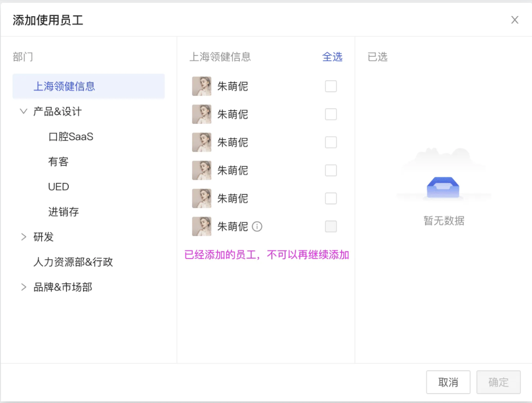Click the empty data inbox icon
Screen dimensions: 532x403
coord(443,187)
